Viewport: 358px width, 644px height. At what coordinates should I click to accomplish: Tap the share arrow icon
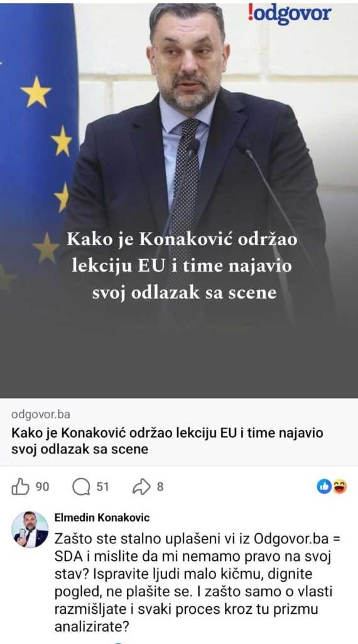tap(142, 487)
